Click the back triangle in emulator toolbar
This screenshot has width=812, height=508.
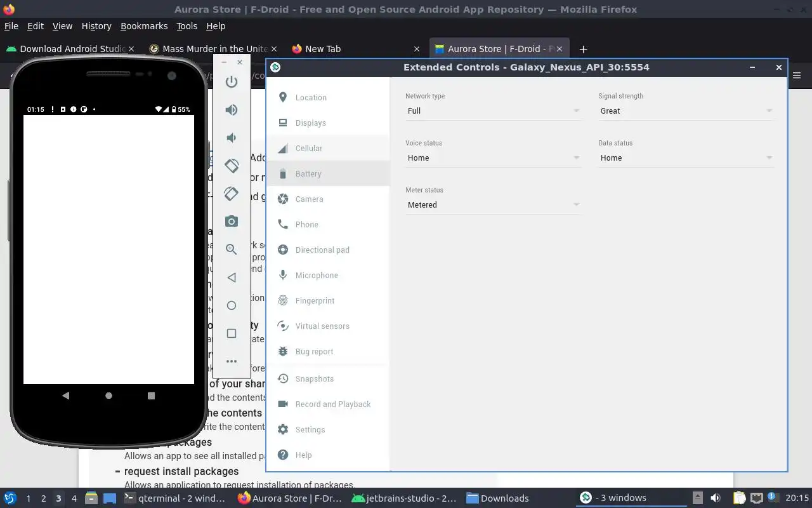point(232,277)
